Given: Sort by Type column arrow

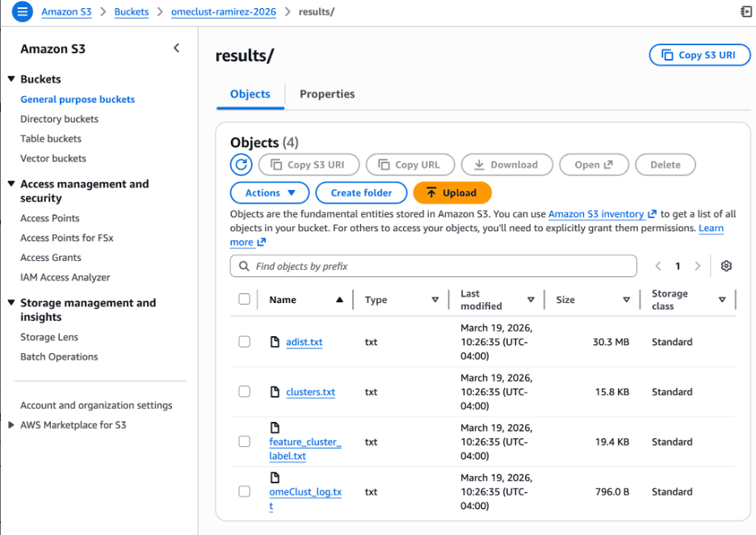Looking at the screenshot, I should (x=435, y=300).
